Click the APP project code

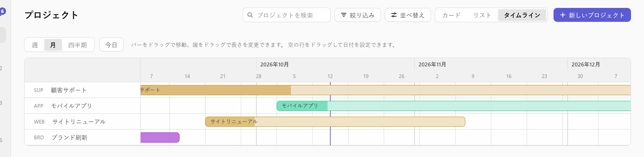[39, 106]
